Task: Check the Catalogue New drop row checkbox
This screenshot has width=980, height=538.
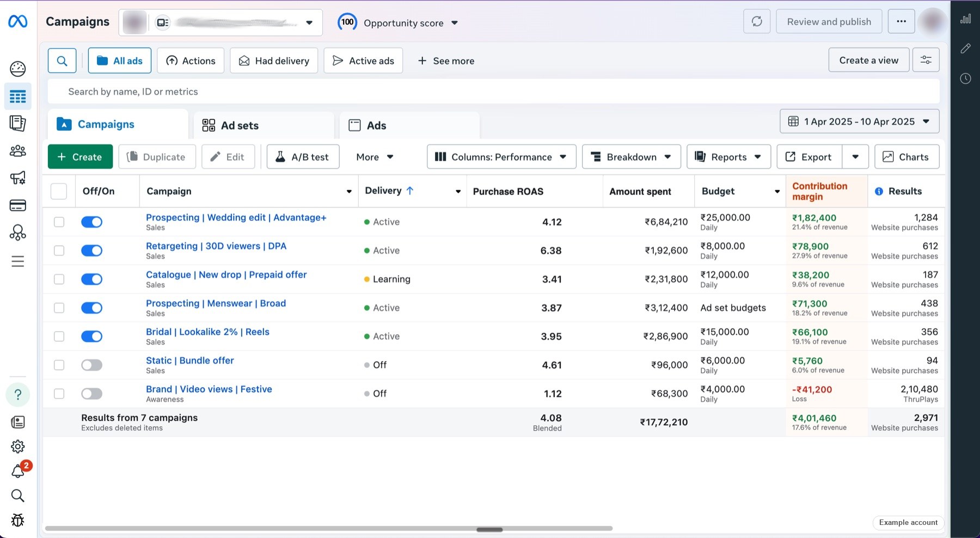Action: coord(59,279)
